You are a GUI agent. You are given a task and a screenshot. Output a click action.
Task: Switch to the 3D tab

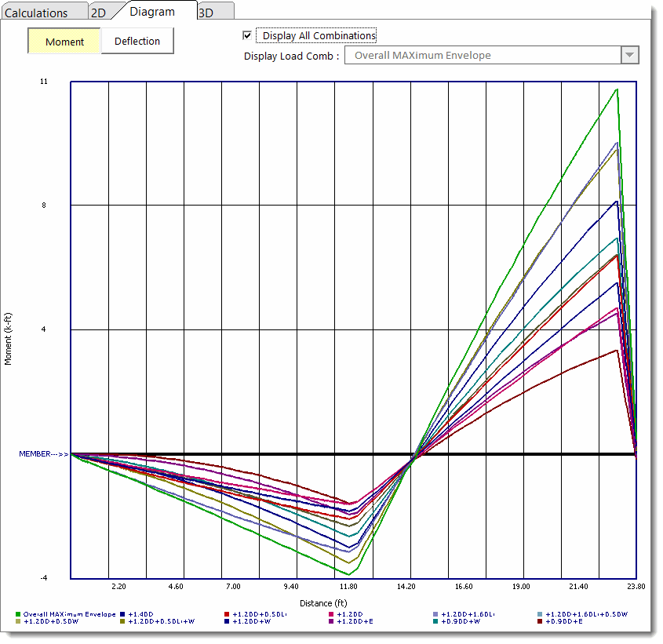215,13
